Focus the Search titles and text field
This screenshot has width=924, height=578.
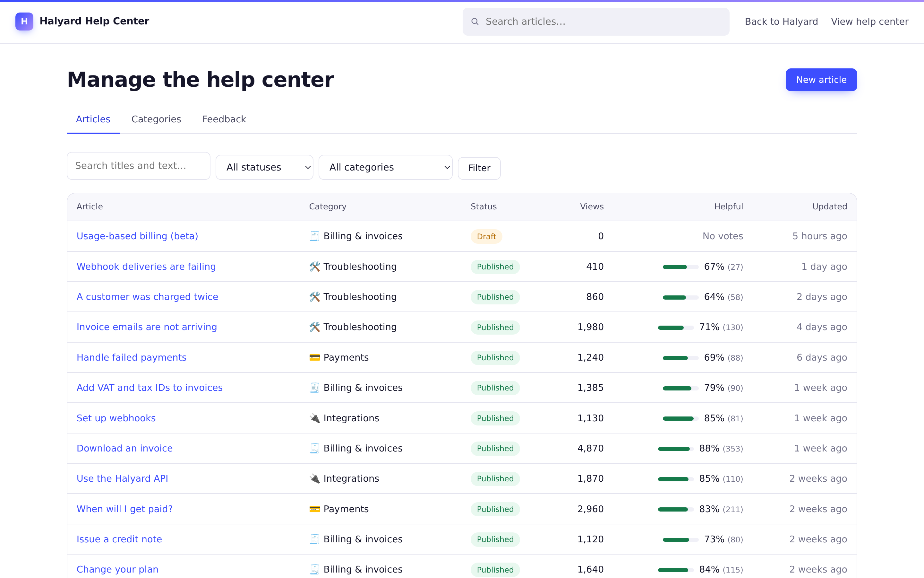[138, 166]
